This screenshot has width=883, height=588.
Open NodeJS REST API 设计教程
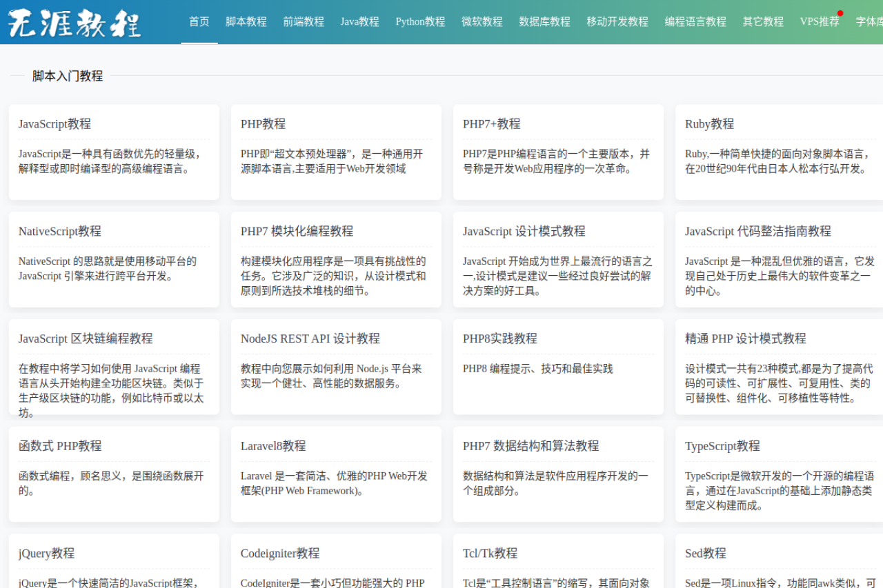click(x=310, y=338)
